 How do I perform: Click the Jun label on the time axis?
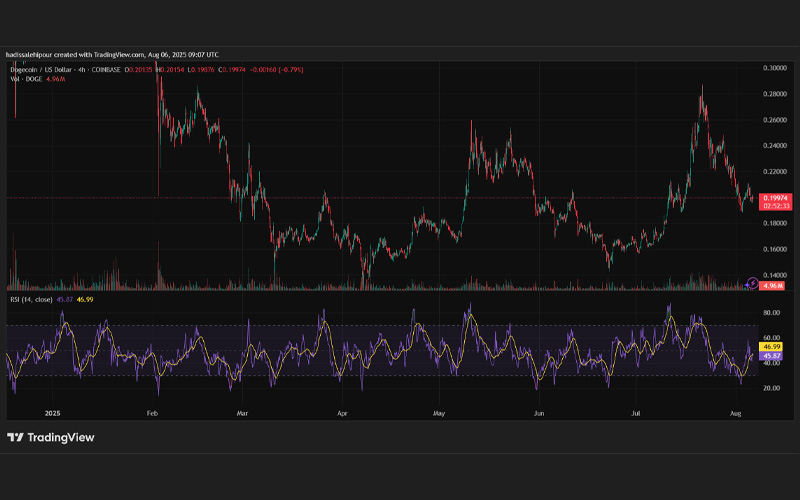(x=539, y=413)
